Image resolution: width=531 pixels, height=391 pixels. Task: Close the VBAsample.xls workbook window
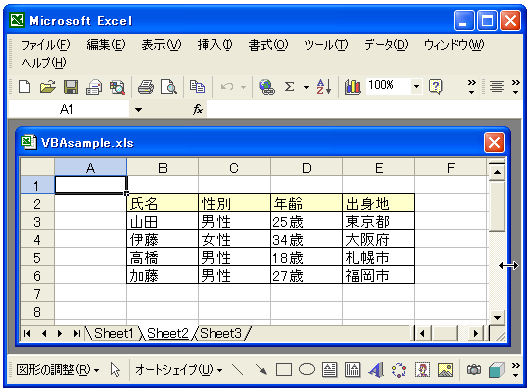click(x=494, y=143)
